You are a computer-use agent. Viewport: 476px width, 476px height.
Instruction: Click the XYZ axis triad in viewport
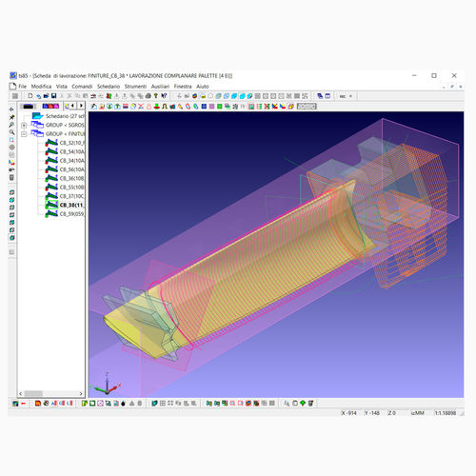pyautogui.click(x=107, y=385)
